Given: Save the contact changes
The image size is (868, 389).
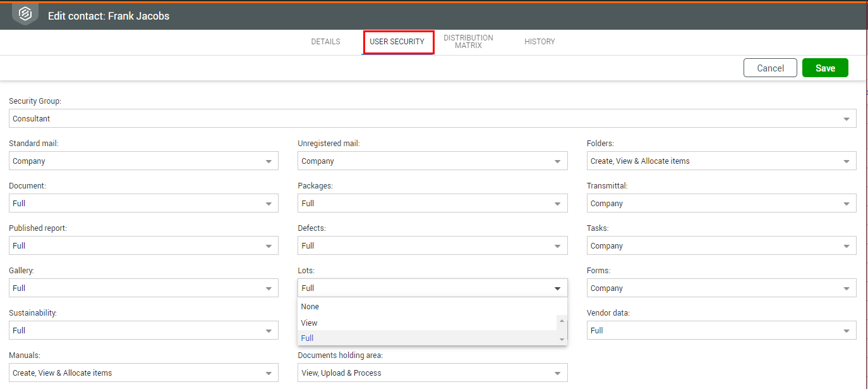Looking at the screenshot, I should 825,68.
